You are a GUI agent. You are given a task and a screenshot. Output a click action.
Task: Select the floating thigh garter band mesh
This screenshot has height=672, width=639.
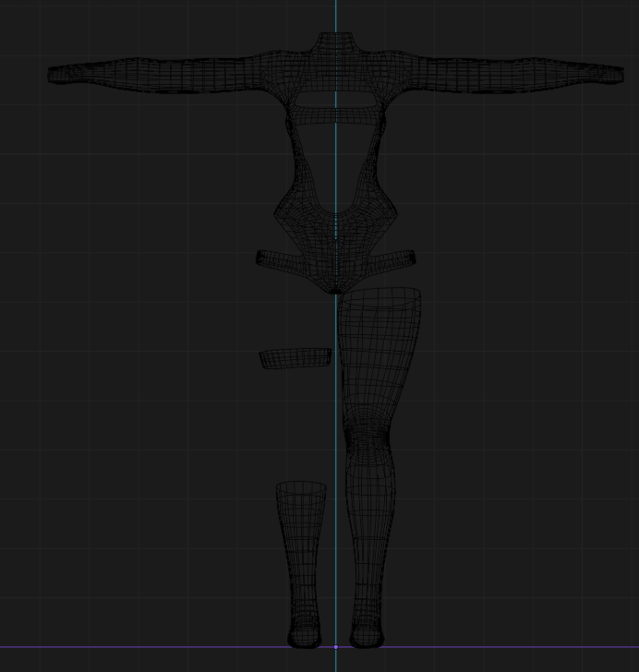[295, 359]
